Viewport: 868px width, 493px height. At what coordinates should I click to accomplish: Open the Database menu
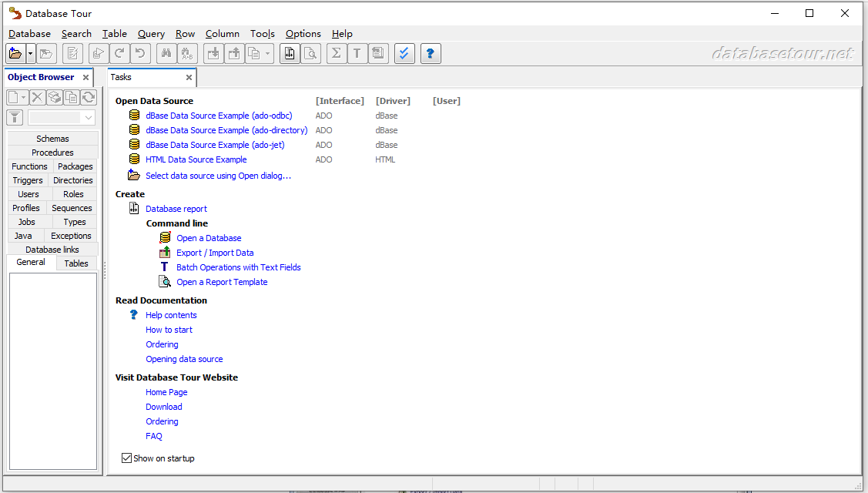point(29,34)
